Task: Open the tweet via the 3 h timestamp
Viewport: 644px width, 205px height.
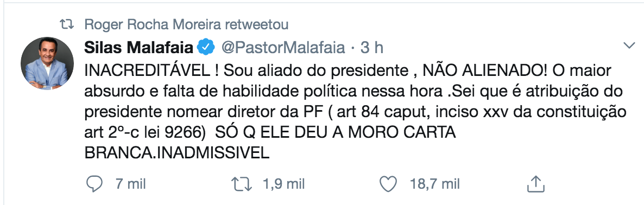Action: [x=371, y=48]
